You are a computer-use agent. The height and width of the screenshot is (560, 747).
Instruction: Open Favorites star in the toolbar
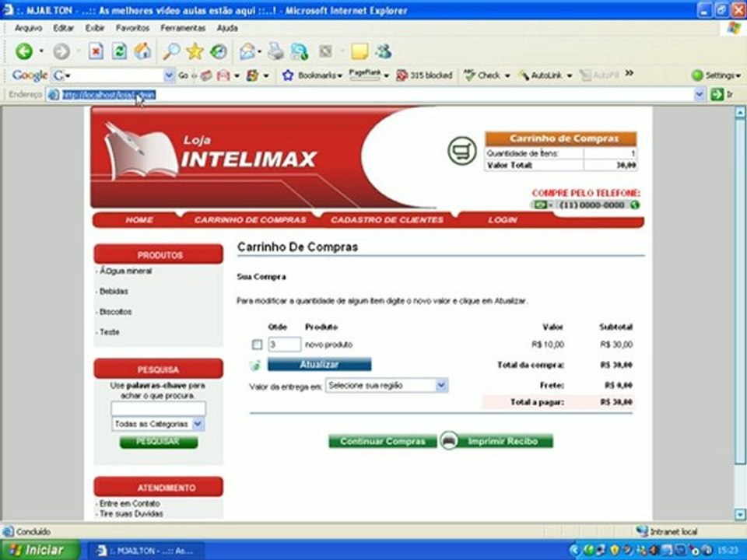pyautogui.click(x=195, y=51)
